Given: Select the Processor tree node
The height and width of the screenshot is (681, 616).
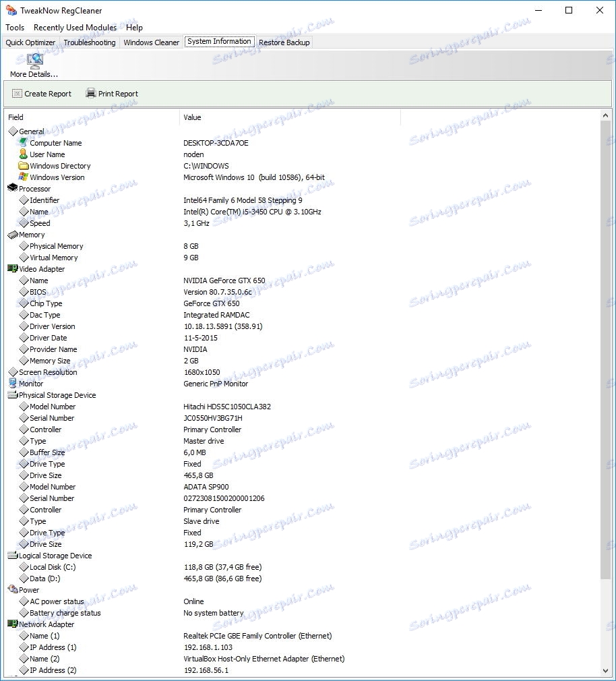Looking at the screenshot, I should pyautogui.click(x=35, y=189).
